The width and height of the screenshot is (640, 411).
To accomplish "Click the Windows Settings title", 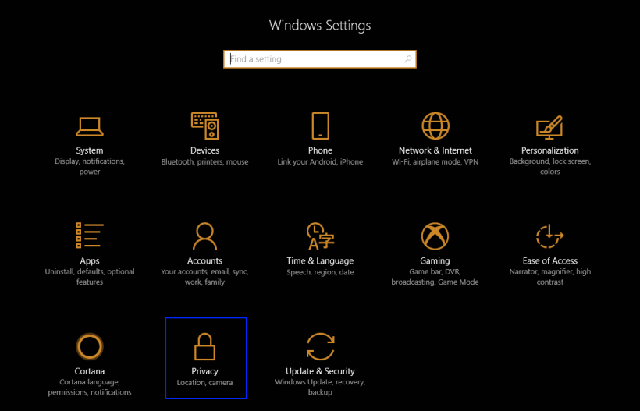I will click(x=320, y=25).
